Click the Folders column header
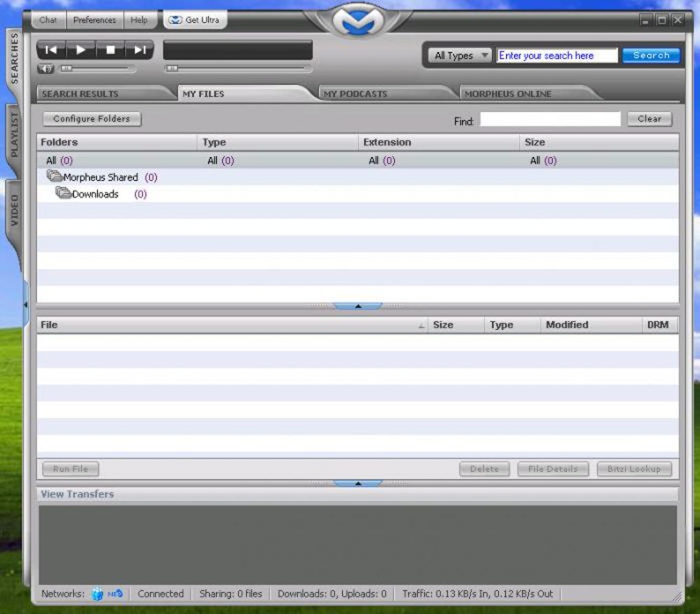700x614 pixels. pyautogui.click(x=117, y=142)
